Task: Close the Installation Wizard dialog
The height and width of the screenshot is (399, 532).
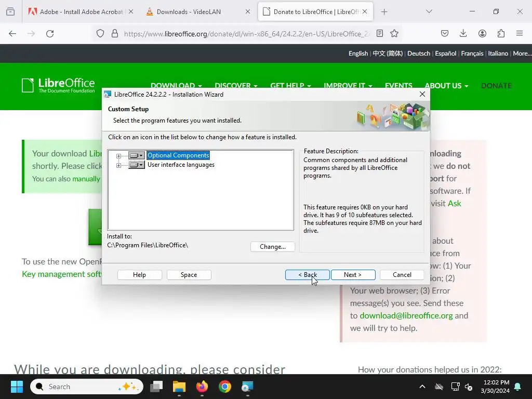Action: pyautogui.click(x=422, y=95)
